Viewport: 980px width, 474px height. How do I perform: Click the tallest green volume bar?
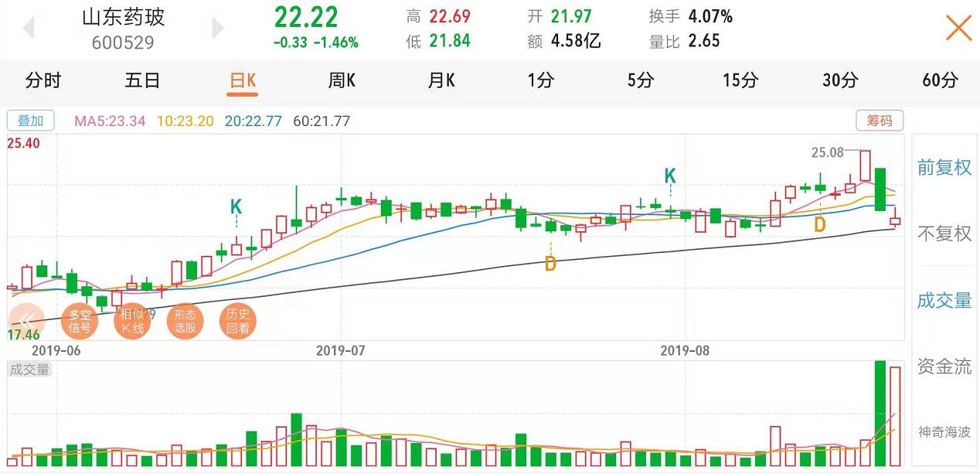pos(880,414)
